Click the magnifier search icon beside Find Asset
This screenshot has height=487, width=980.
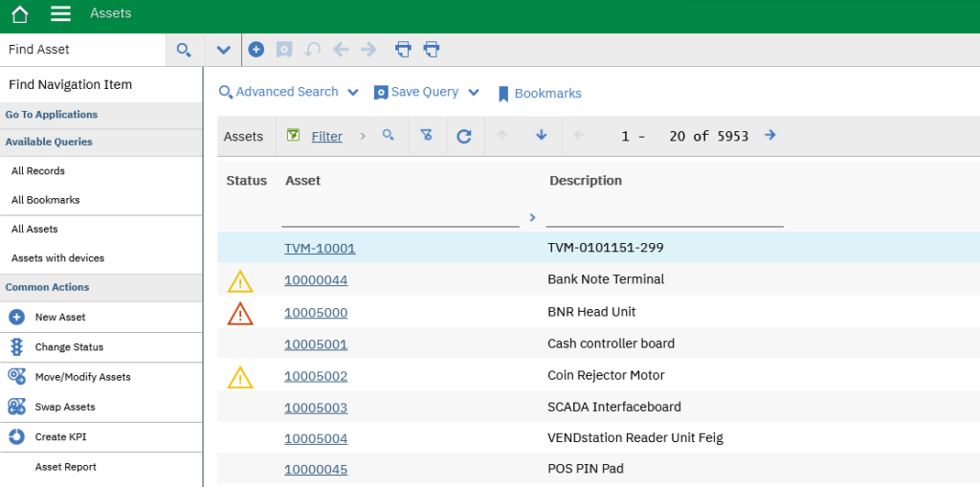(x=184, y=50)
